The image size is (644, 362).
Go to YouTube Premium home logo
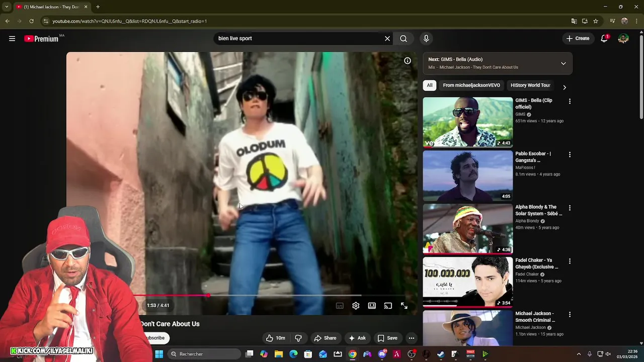click(41, 39)
